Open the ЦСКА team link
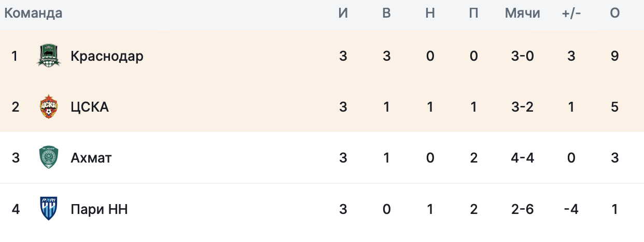644x242 pixels. (x=90, y=107)
